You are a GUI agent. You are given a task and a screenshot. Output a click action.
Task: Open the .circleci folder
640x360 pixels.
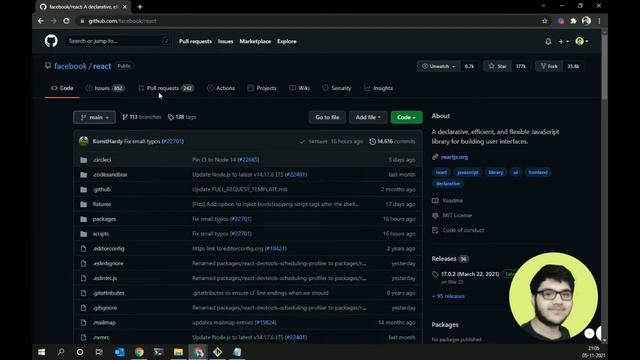pyautogui.click(x=102, y=160)
